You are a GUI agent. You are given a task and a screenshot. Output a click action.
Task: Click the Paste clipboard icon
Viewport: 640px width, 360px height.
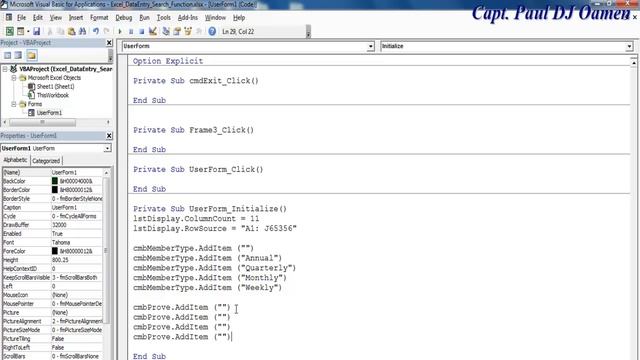click(x=71, y=31)
